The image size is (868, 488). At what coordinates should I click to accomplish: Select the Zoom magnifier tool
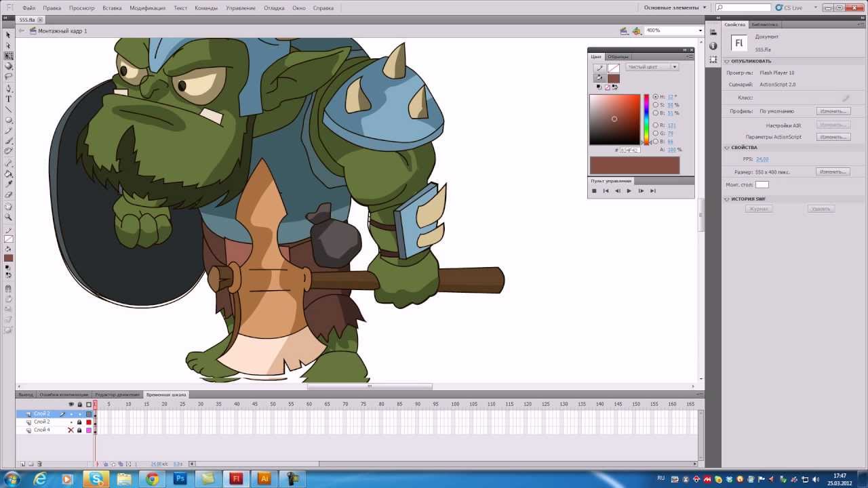point(8,217)
